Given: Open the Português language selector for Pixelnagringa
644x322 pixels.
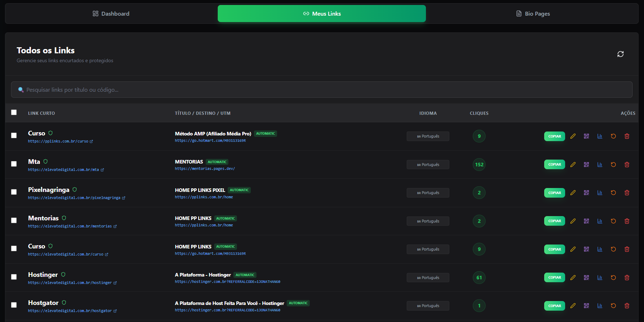Looking at the screenshot, I should tap(428, 193).
